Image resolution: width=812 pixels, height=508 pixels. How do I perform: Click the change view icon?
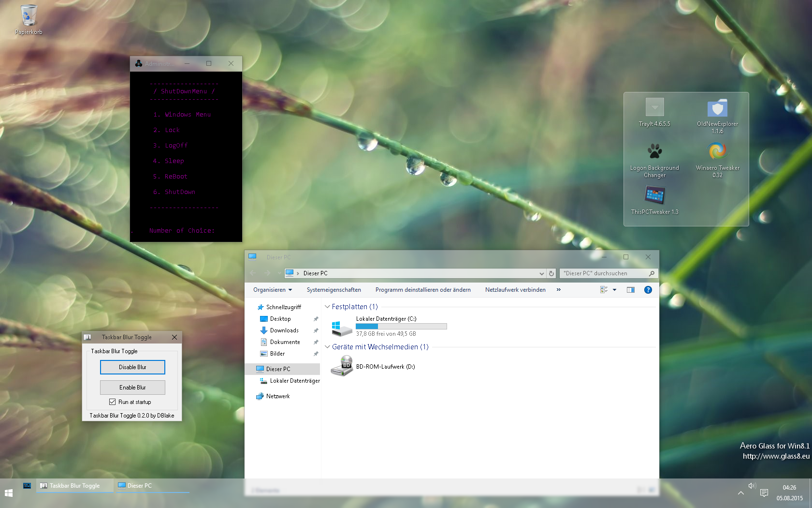point(604,290)
